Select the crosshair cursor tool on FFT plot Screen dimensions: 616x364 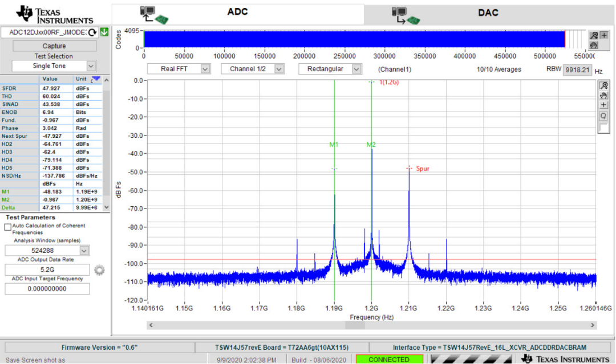[x=603, y=105]
